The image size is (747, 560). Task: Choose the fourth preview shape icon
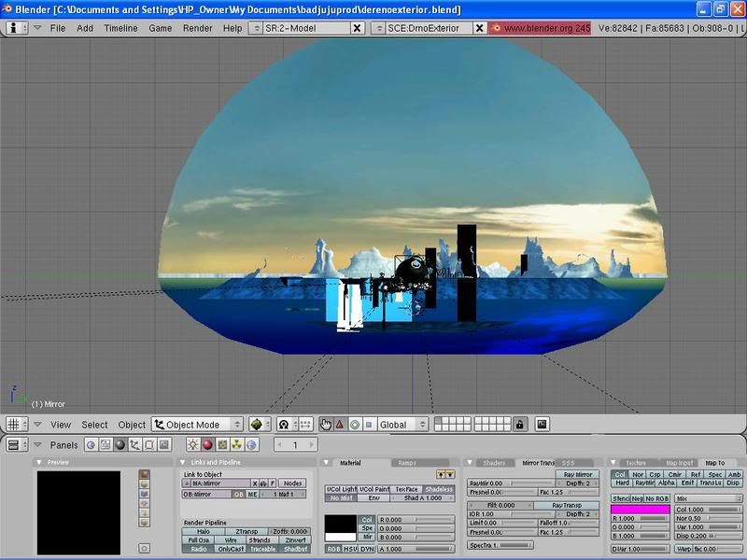[x=145, y=503]
